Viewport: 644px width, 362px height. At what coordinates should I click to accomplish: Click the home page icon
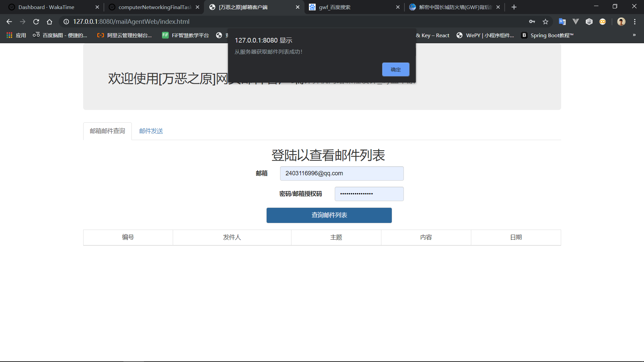click(49, 22)
